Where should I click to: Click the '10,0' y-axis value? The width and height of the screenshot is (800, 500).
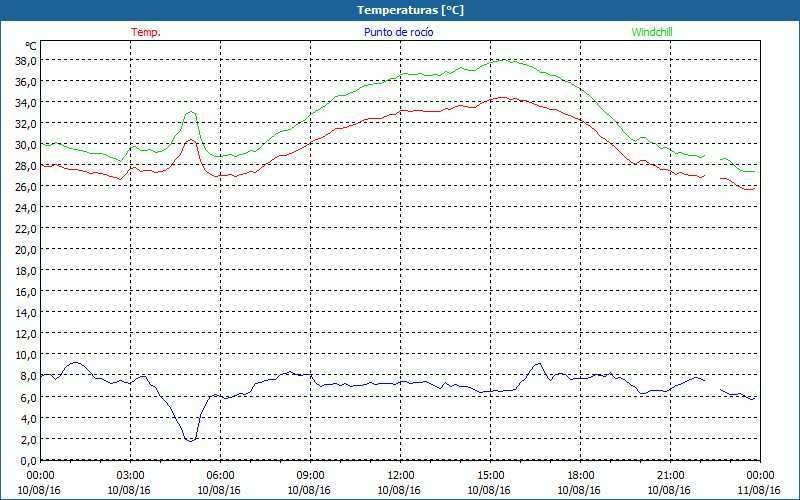(26, 355)
